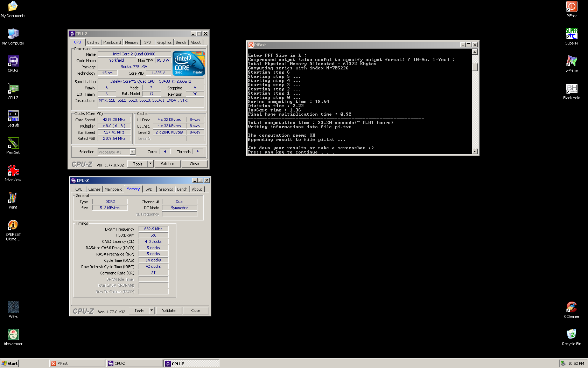Click the PiFast window title bar icon

pos(251,45)
